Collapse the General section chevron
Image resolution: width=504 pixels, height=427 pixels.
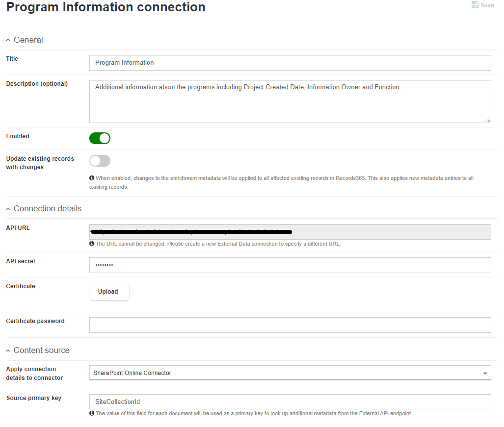[8, 40]
